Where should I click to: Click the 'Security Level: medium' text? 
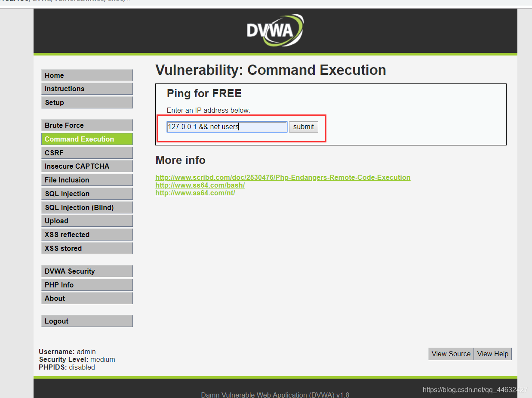coord(77,359)
